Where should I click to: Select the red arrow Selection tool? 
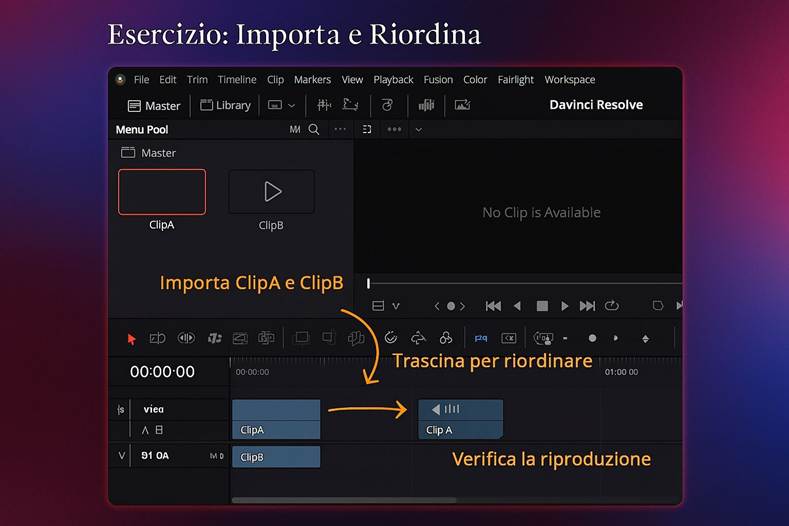pos(131,339)
